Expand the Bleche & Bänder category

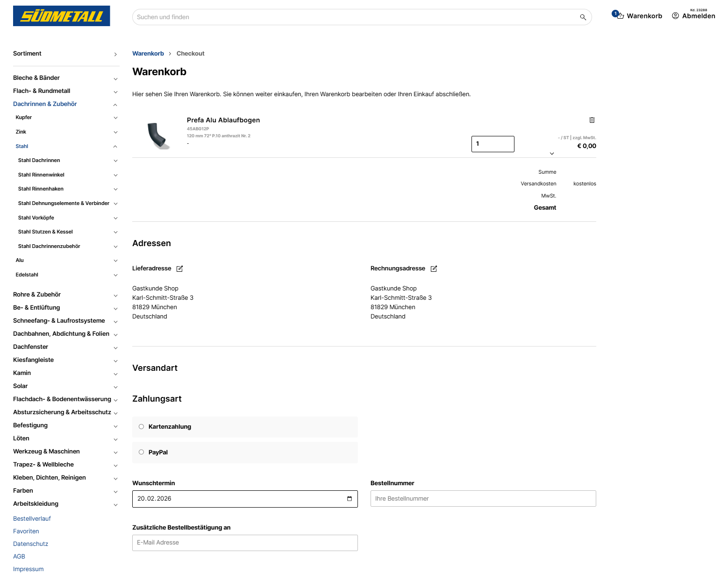tap(115, 78)
